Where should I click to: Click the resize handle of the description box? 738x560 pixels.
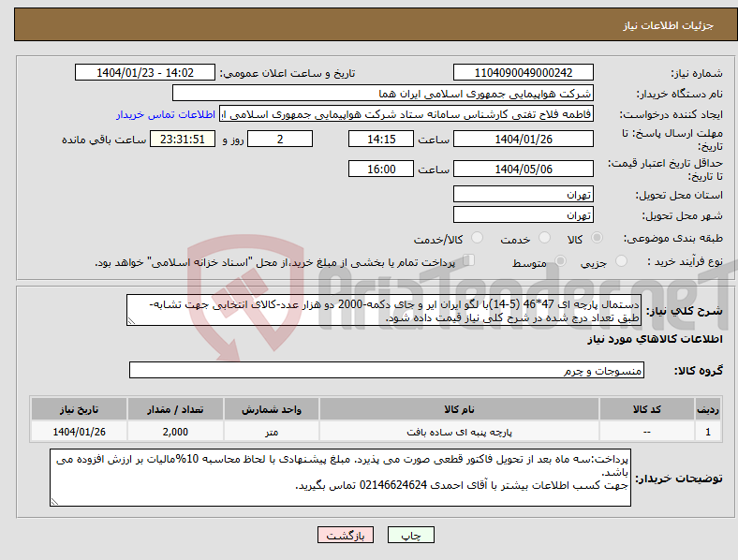click(131, 321)
